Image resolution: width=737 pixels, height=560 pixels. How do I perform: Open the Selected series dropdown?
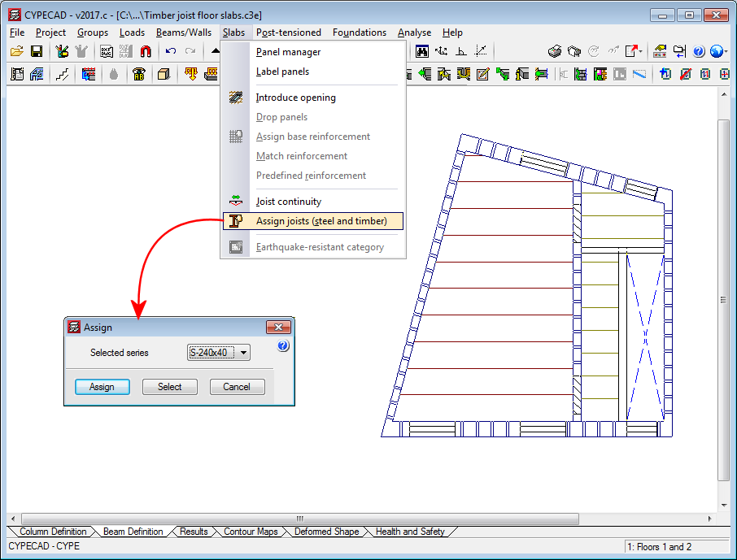pyautogui.click(x=244, y=353)
